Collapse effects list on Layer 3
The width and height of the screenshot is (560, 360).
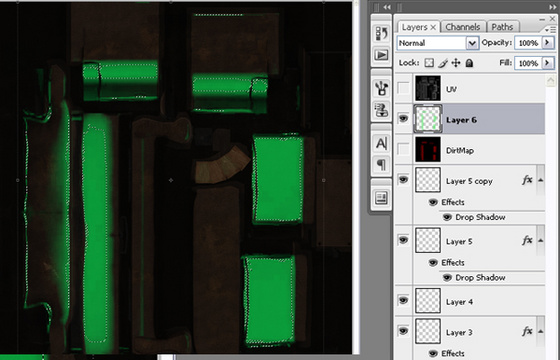[541, 331]
